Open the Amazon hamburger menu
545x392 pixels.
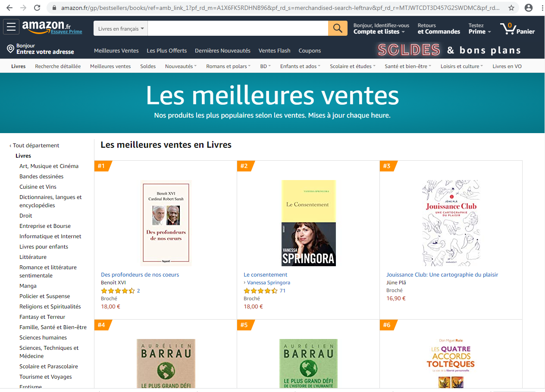(11, 27)
